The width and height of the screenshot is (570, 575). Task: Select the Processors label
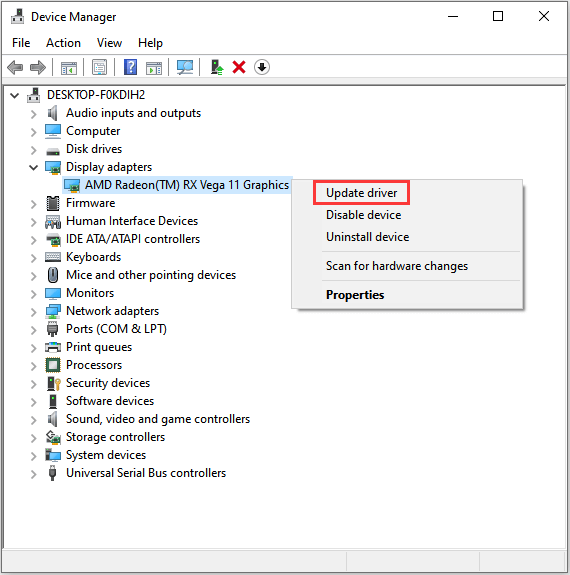click(94, 365)
